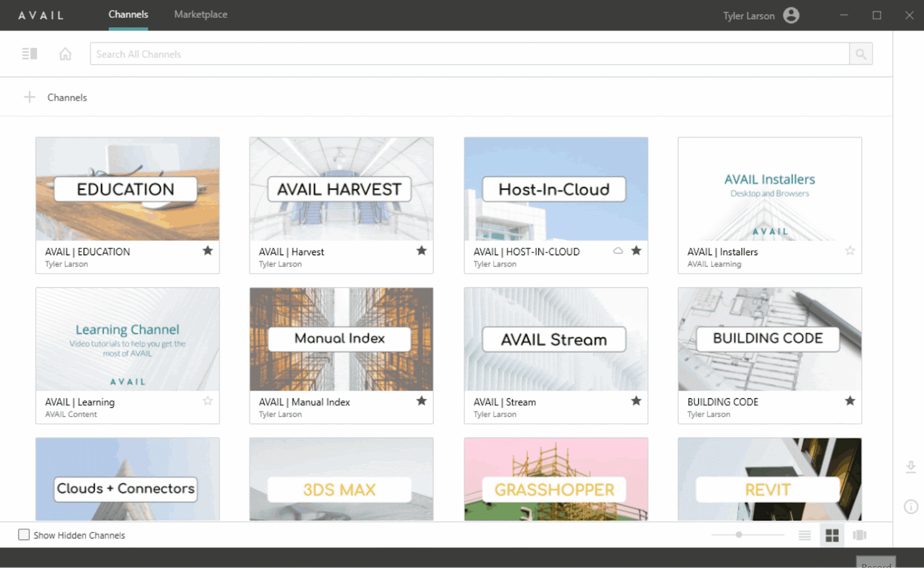Click 'AVAIL Content' owner under Learning
The width and height of the screenshot is (924, 568).
pyautogui.click(x=71, y=414)
